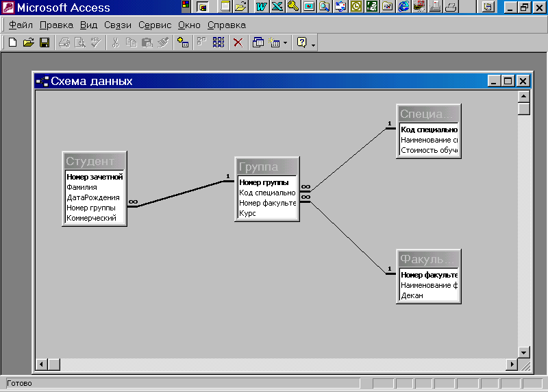548x392 pixels.
Task: Launch Microsoft Word from the Office shortcut bar
Action: tap(261, 7)
